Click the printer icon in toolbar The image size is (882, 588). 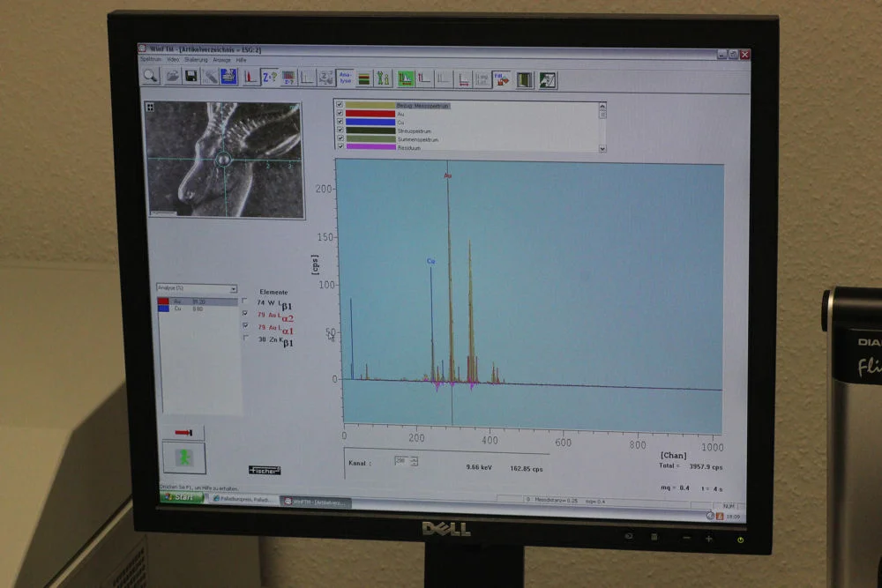[228, 77]
